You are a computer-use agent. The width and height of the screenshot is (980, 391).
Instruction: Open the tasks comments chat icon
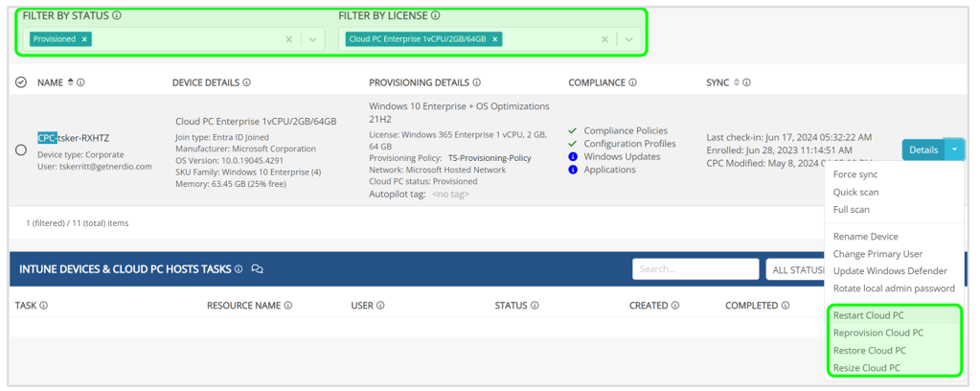tap(257, 269)
